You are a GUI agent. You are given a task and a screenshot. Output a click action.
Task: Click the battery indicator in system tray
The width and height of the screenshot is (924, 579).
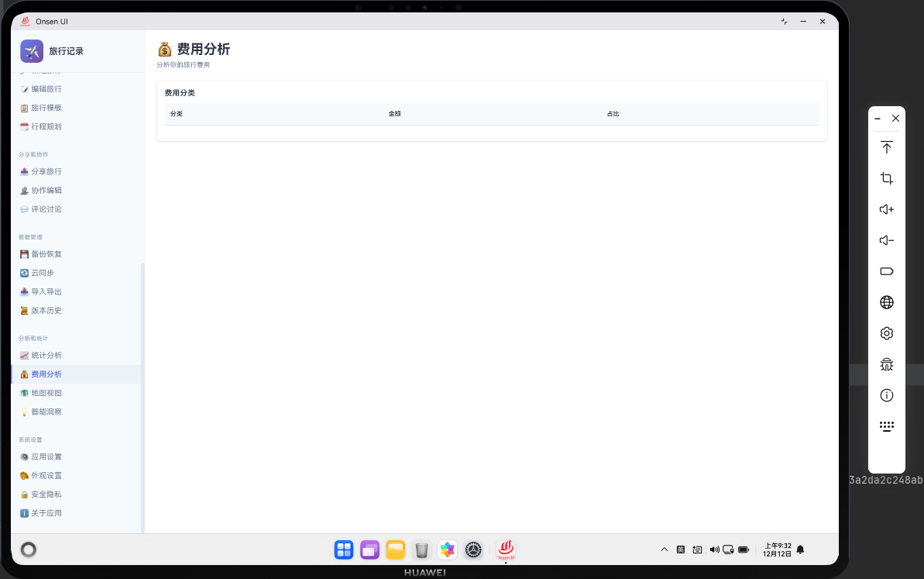pyautogui.click(x=744, y=550)
